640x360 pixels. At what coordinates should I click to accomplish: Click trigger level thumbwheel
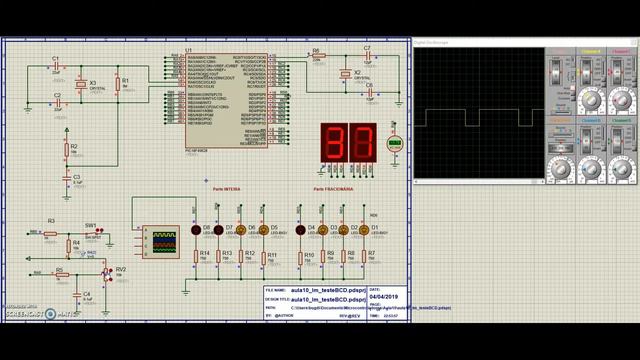[556, 72]
